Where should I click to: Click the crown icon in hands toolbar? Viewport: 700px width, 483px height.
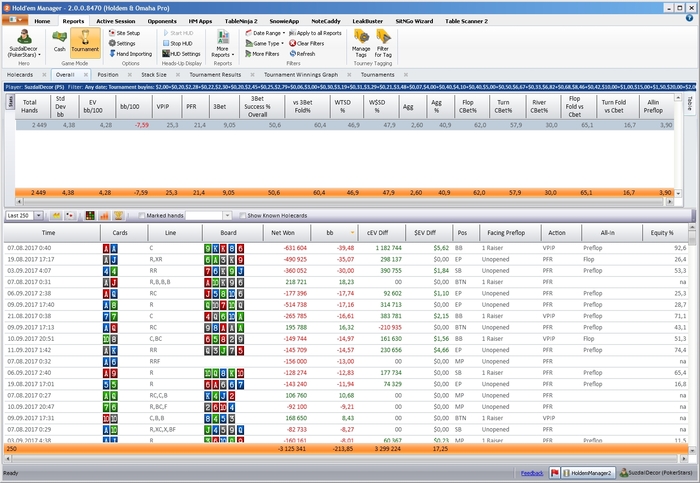coord(56,216)
